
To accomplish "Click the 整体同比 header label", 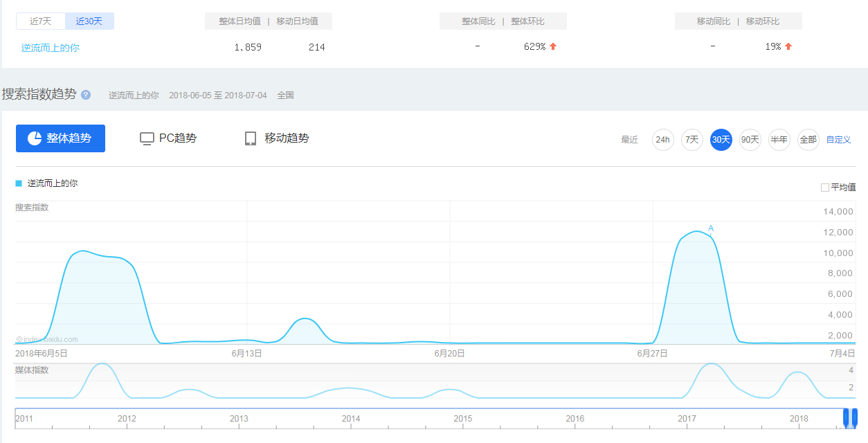I will click(479, 21).
